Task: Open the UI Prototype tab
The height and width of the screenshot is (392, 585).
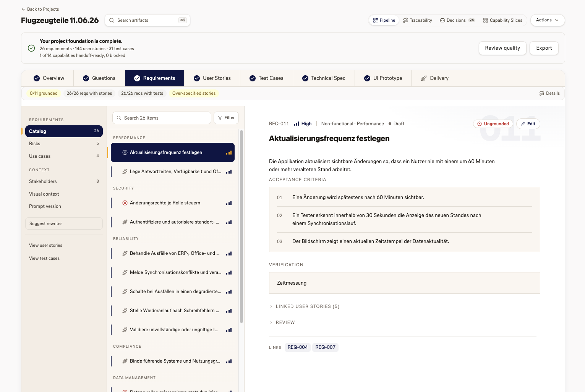Action: coord(383,78)
